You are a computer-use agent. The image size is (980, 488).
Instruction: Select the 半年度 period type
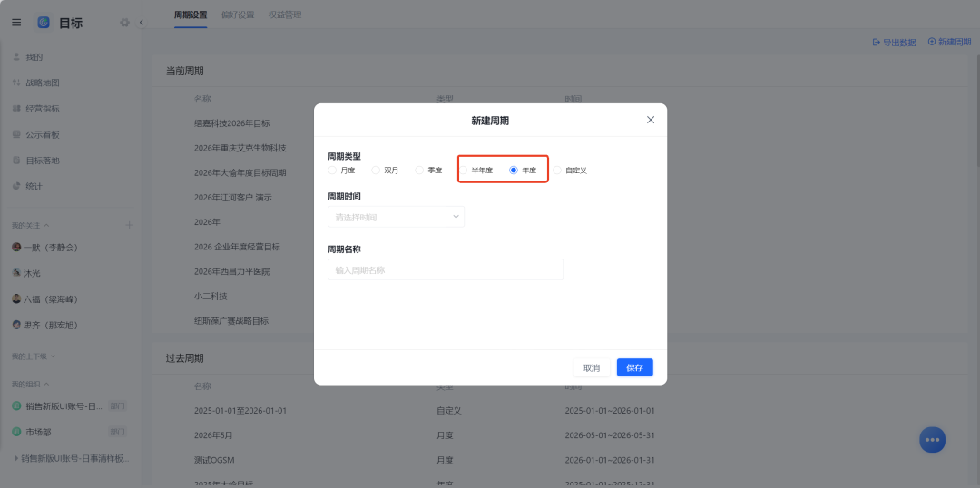[463, 170]
